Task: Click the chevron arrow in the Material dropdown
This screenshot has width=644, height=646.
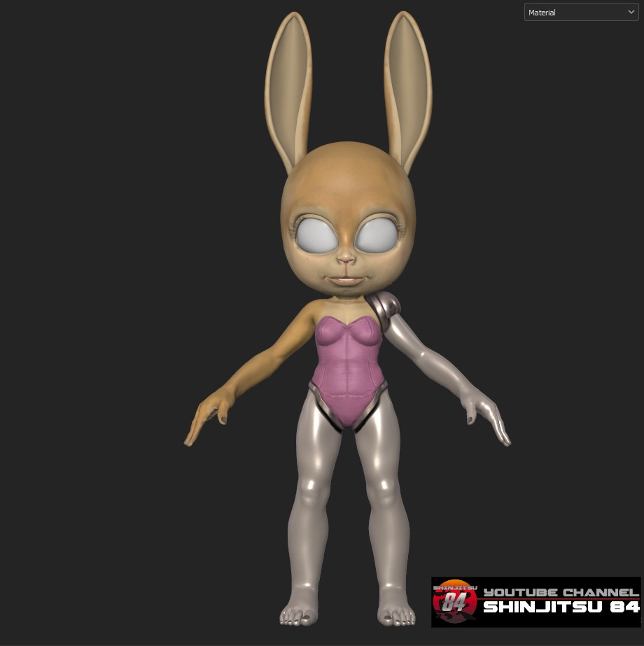Action: pyautogui.click(x=631, y=13)
